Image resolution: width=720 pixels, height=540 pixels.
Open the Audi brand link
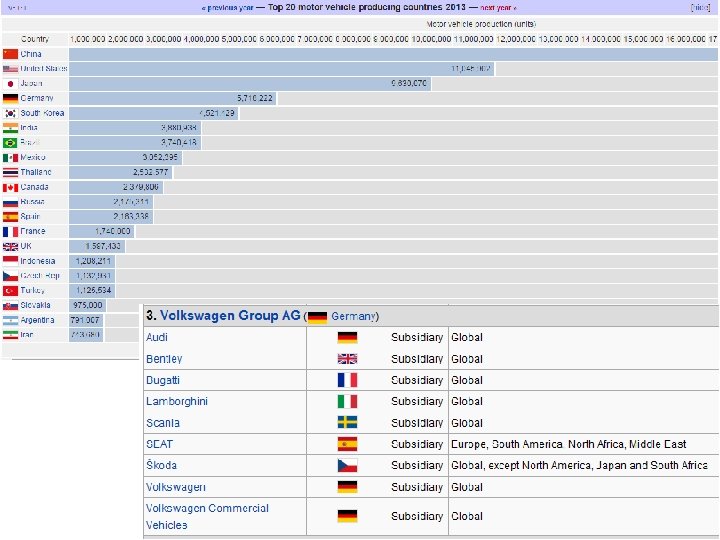pyautogui.click(x=157, y=338)
